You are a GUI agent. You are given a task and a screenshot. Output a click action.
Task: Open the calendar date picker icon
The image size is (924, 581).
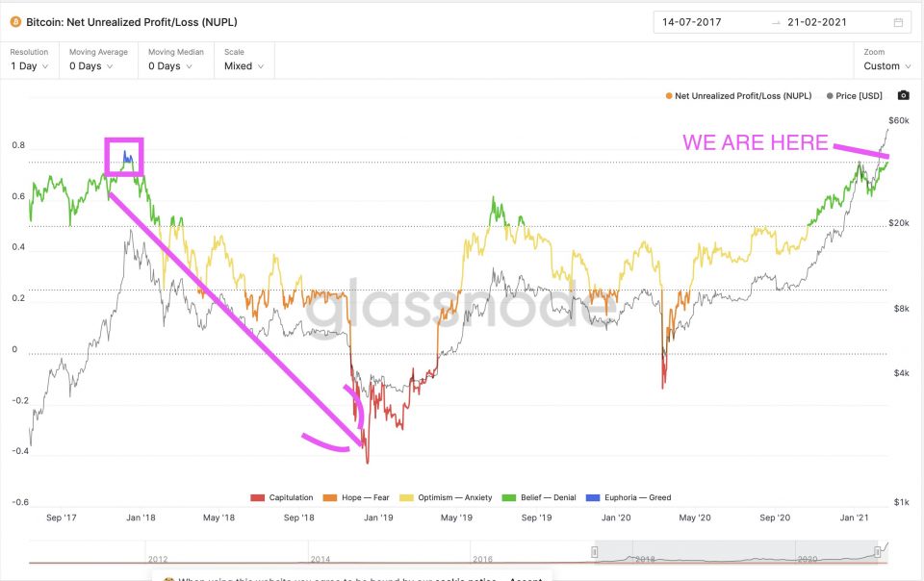pos(898,22)
